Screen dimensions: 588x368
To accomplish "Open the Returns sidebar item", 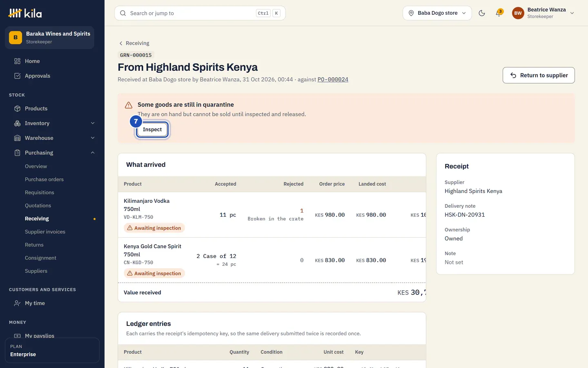I will 34,245.
